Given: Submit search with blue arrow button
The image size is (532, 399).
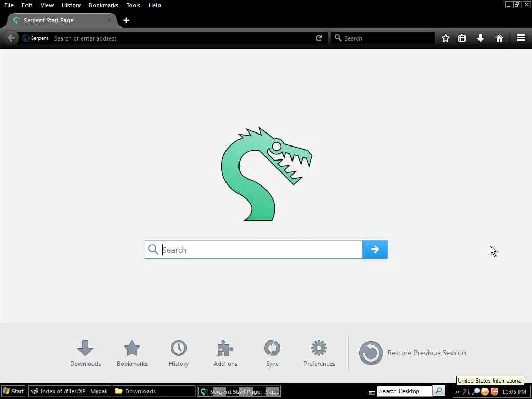Looking at the screenshot, I should pyautogui.click(x=375, y=249).
